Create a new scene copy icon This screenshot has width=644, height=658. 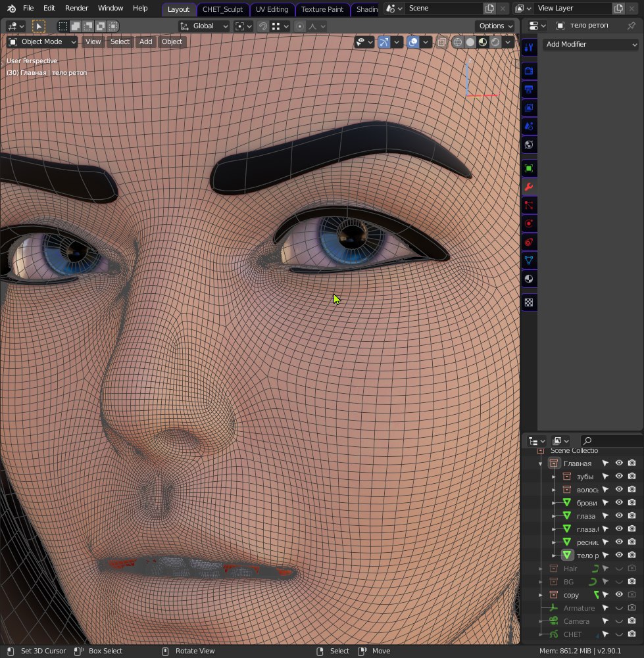(489, 9)
